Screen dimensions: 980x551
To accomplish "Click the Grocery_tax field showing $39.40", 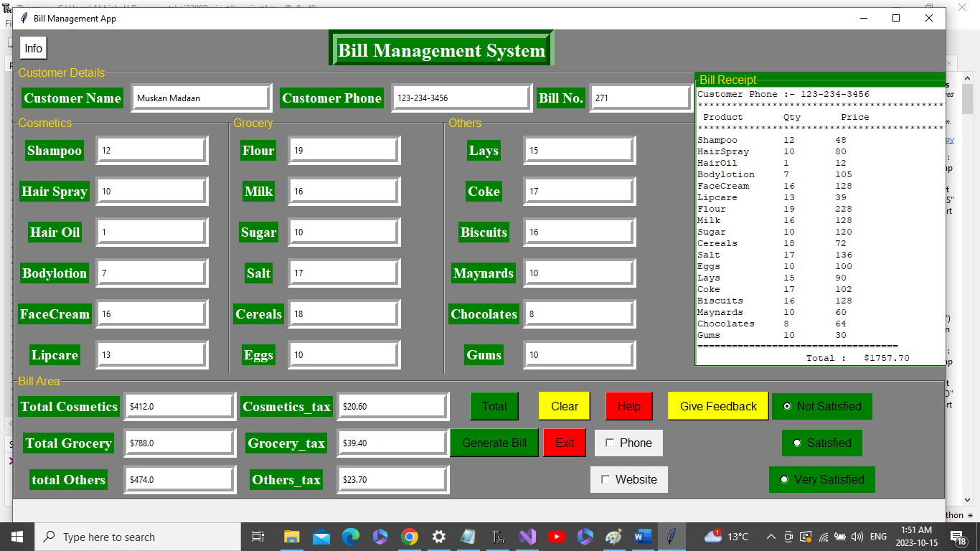I will click(392, 443).
